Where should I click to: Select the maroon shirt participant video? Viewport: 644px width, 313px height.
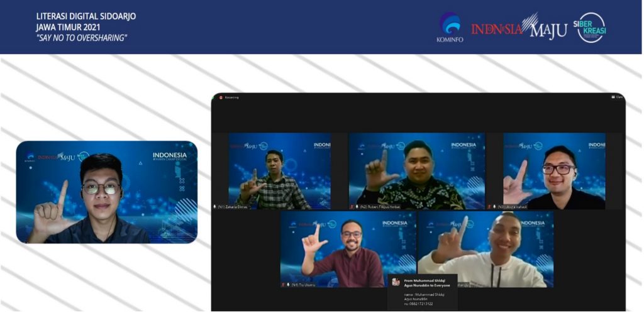click(x=348, y=249)
